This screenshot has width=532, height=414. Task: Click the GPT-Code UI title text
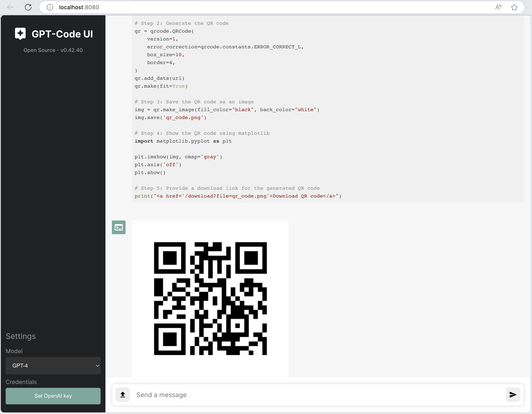(x=62, y=34)
